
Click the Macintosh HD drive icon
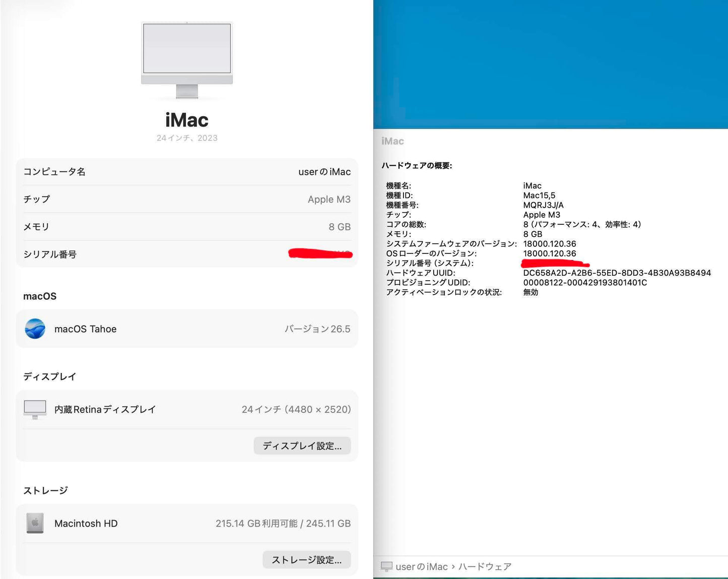(35, 523)
